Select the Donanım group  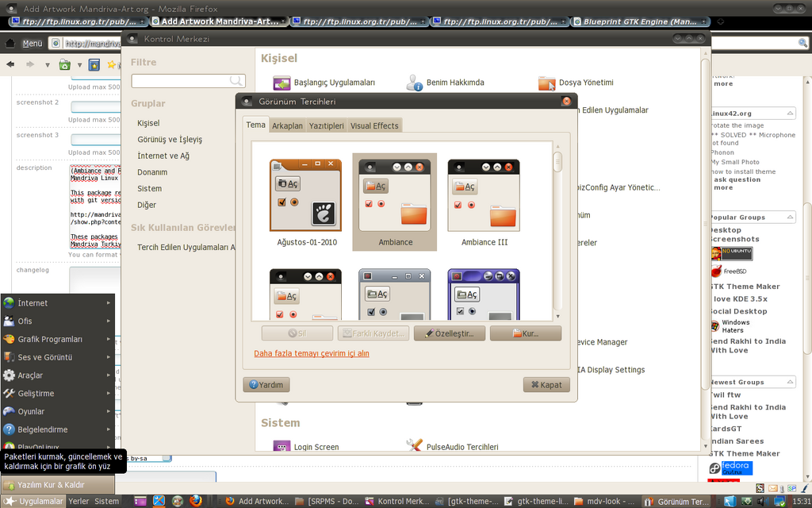tap(152, 172)
